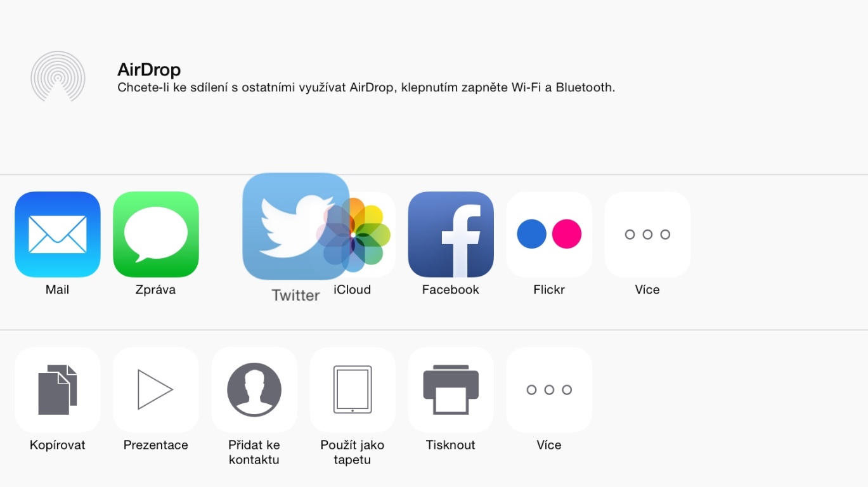Tap the Twitter bird icon
This screenshot has width=868, height=487.
pyautogui.click(x=296, y=226)
